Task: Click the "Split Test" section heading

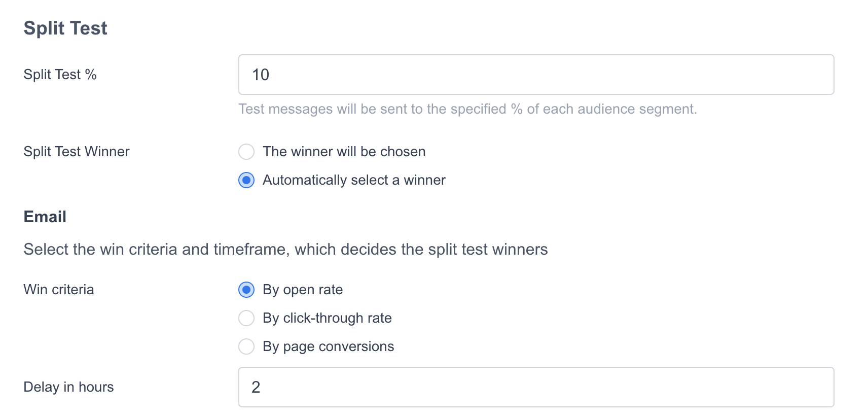Action: point(65,28)
